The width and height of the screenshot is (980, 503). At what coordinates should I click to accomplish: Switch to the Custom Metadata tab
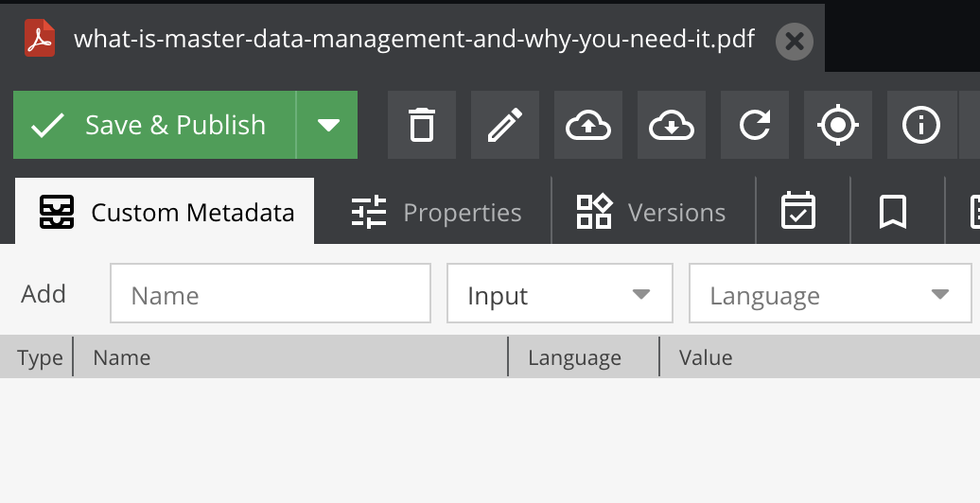point(165,211)
